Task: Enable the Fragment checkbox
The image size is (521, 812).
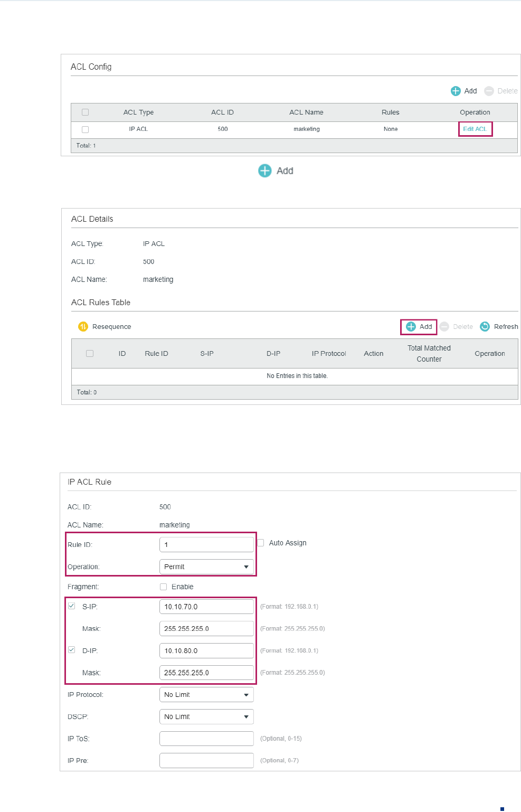Action: pyautogui.click(x=163, y=587)
